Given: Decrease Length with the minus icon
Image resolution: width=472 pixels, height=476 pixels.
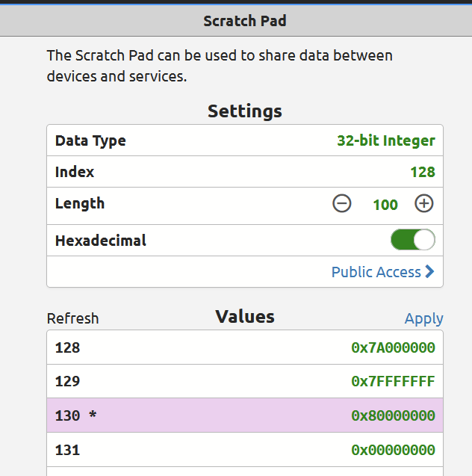Looking at the screenshot, I should (342, 203).
